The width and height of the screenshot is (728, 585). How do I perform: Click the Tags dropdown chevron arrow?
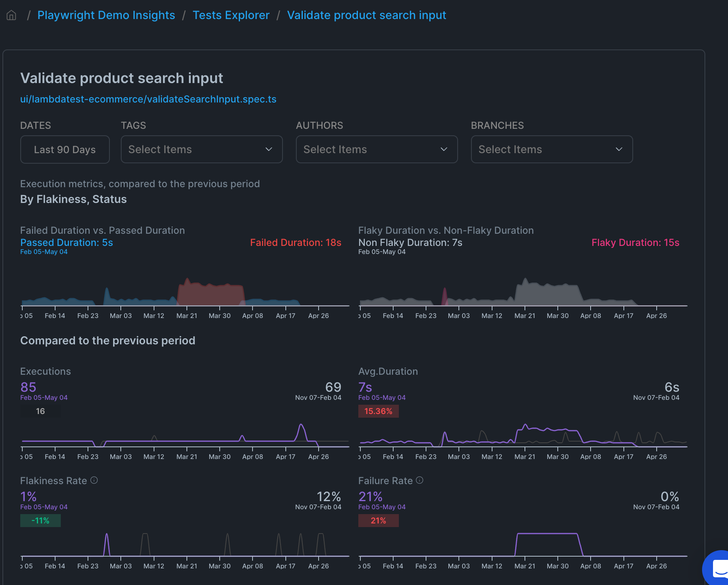(269, 149)
